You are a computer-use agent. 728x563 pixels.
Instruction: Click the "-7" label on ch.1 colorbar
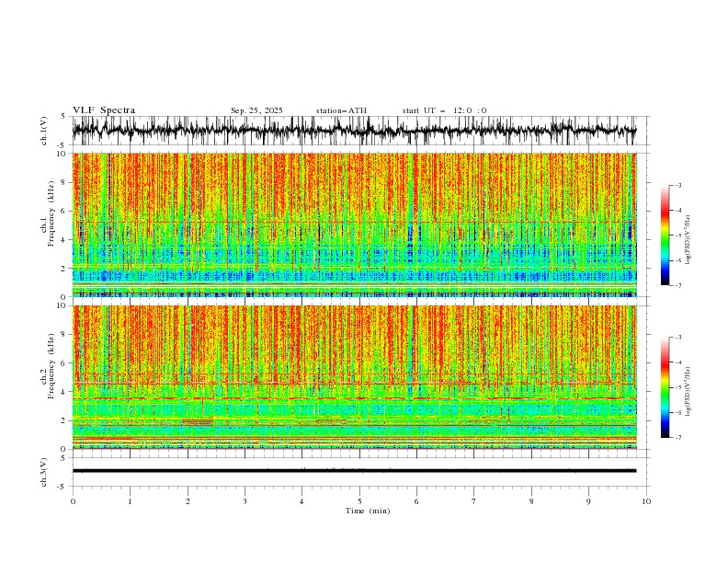click(677, 285)
